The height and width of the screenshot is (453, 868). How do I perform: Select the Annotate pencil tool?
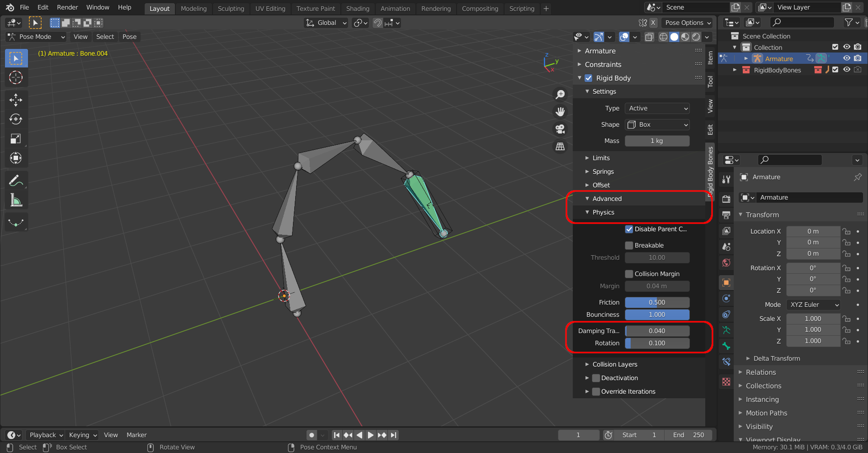[16, 181]
